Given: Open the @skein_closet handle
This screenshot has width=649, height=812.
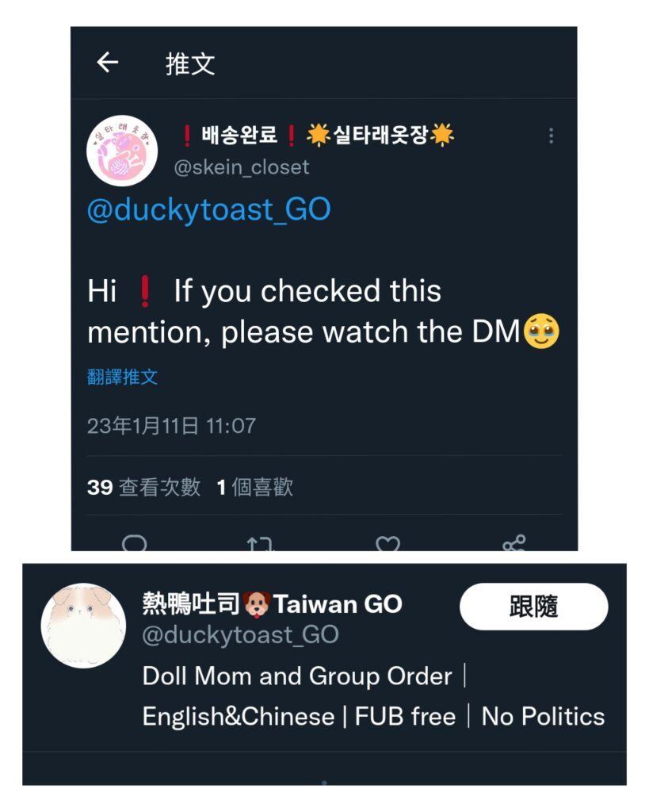Looking at the screenshot, I should pyautogui.click(x=242, y=167).
